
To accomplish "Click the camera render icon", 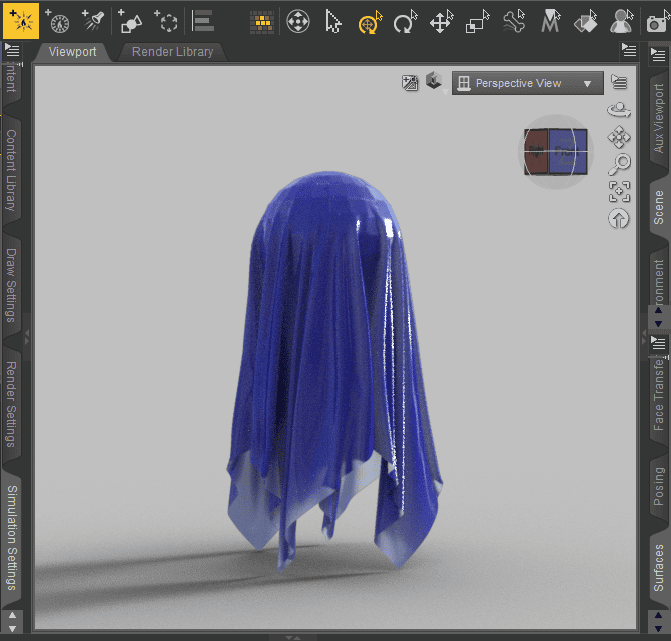I will pos(658,22).
